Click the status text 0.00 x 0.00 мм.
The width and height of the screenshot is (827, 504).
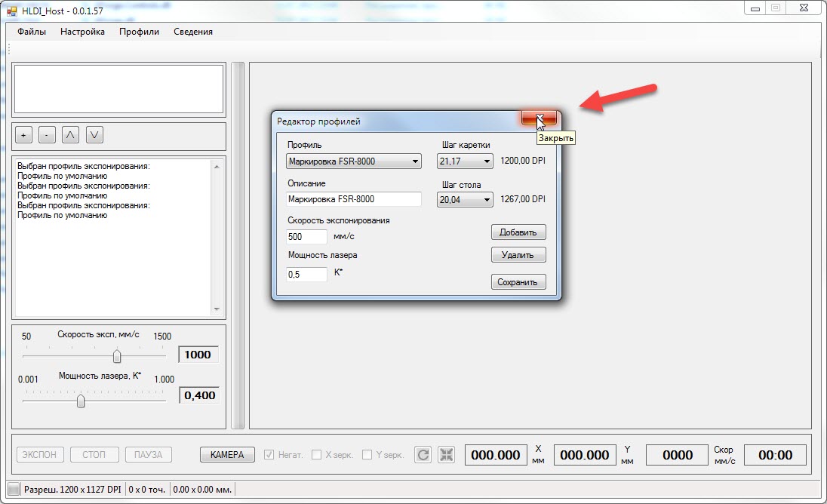click(x=202, y=489)
